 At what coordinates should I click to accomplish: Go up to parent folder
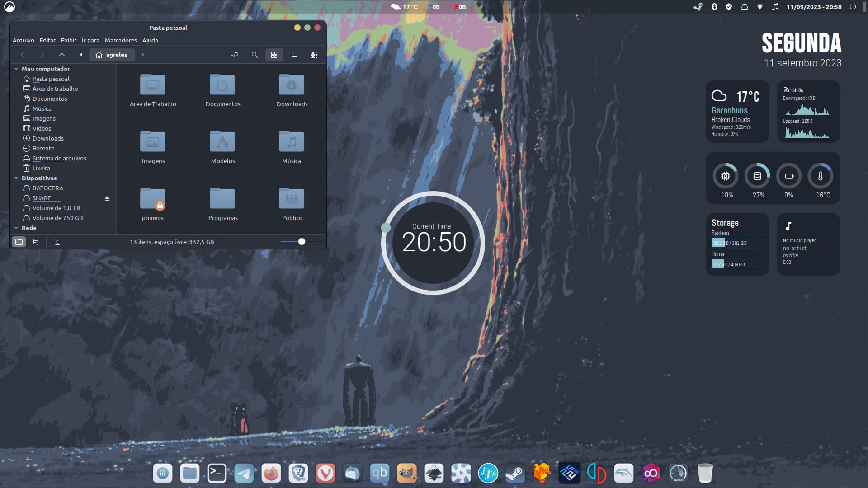62,55
